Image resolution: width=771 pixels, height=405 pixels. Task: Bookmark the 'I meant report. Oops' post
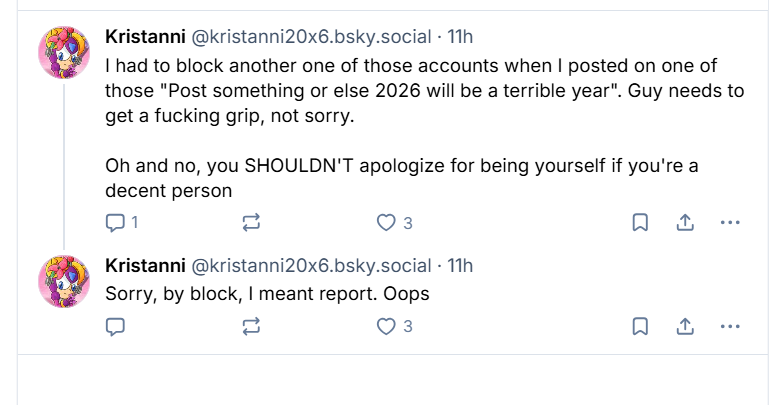(x=640, y=326)
